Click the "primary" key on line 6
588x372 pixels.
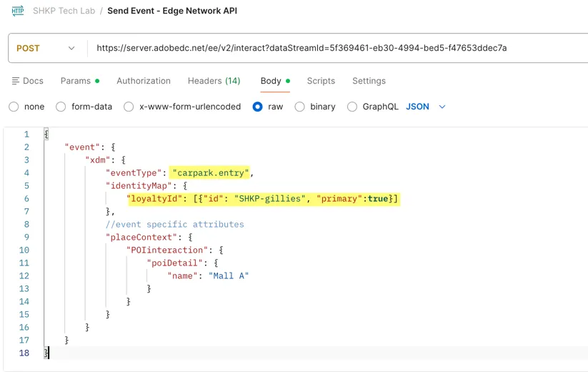click(339, 199)
